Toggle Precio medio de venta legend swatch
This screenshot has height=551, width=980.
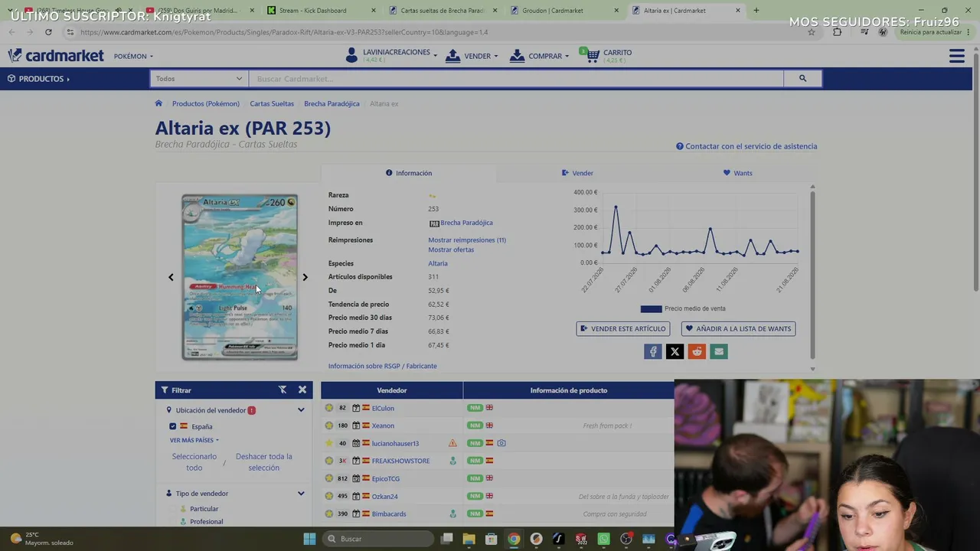coord(651,308)
